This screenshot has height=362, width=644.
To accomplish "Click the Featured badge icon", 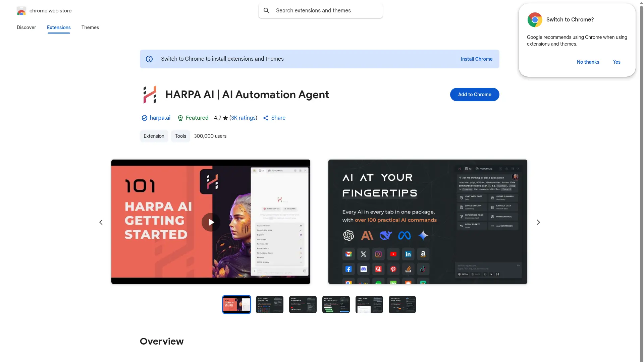I will point(180,118).
